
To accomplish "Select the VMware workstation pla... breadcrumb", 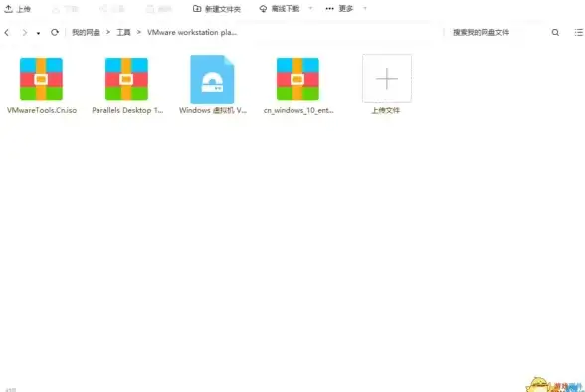I will (x=192, y=33).
